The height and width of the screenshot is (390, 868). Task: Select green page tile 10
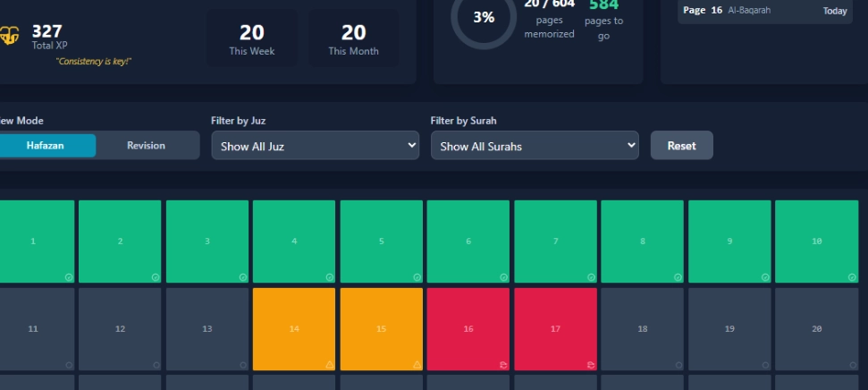point(816,242)
